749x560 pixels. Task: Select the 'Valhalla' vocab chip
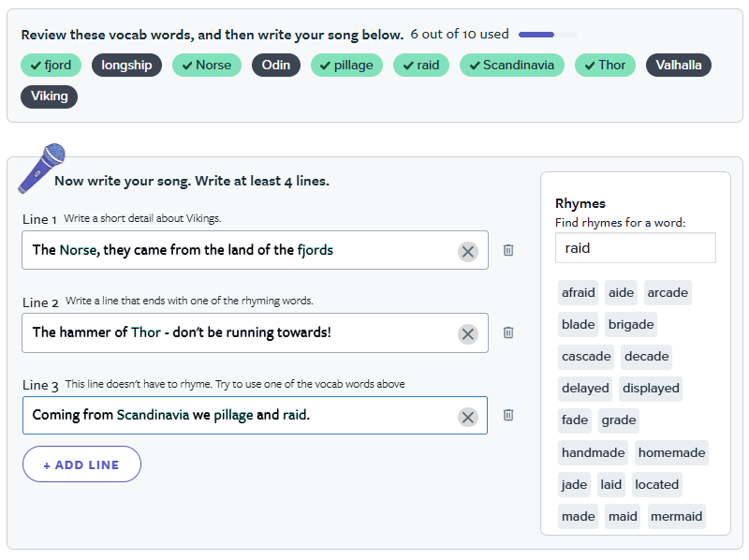(678, 65)
